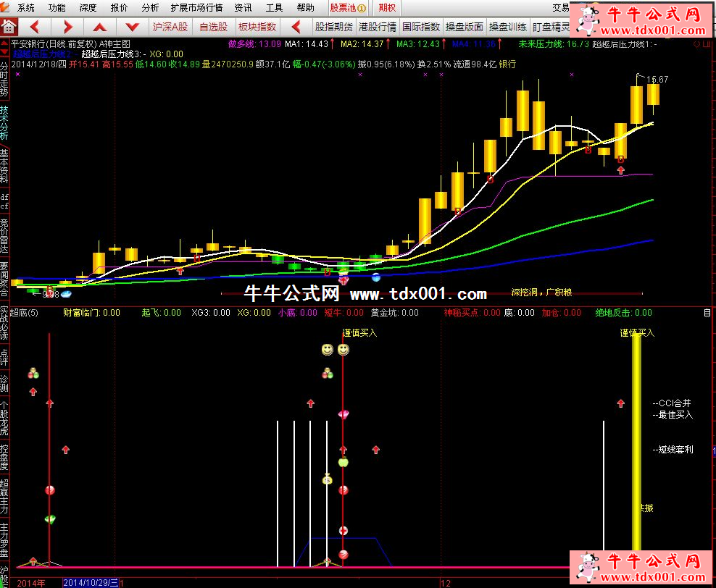Switch to the 技术分析 side tab
The image size is (716, 588).
[5, 122]
